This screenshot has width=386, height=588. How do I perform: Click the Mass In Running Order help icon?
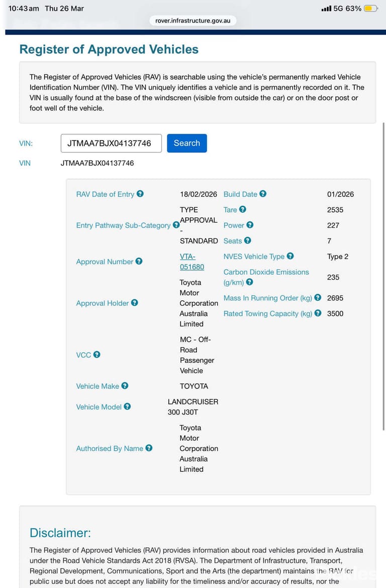pyautogui.click(x=318, y=297)
